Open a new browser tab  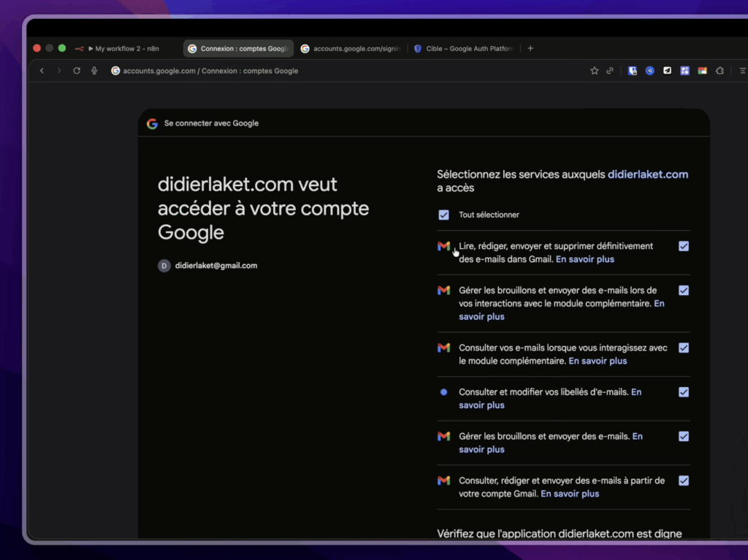(530, 48)
